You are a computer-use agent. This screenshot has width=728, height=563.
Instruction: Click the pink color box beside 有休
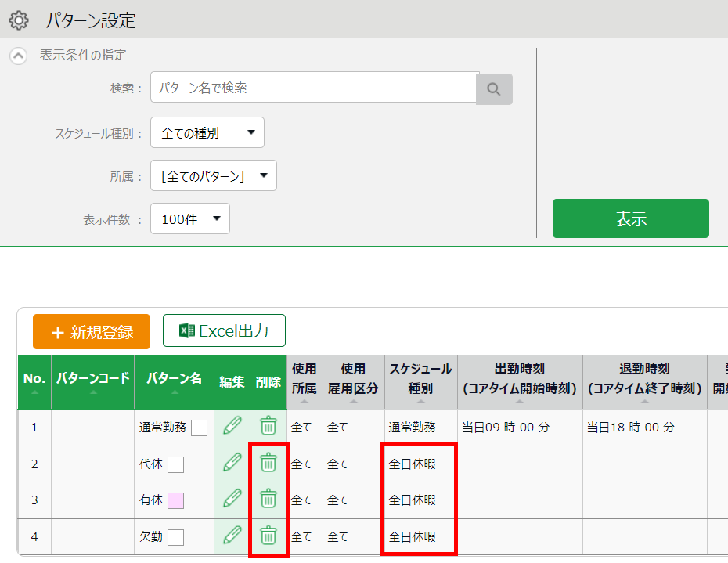point(176,500)
